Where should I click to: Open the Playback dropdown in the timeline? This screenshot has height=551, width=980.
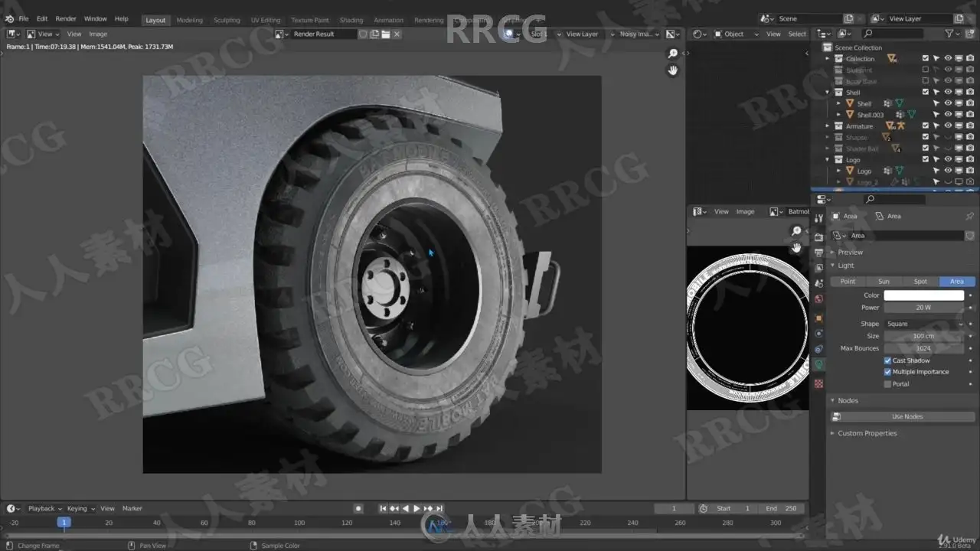tap(44, 509)
